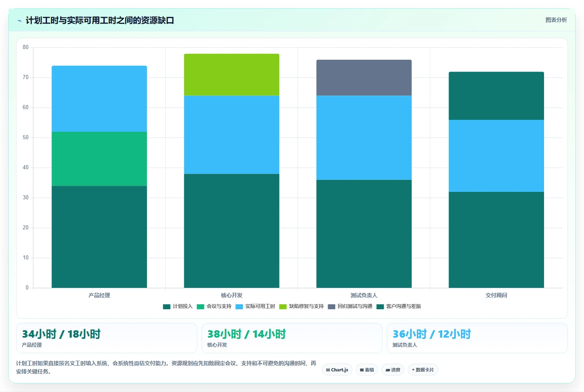Toggle the 计划投入 legend series

[x=178, y=306]
